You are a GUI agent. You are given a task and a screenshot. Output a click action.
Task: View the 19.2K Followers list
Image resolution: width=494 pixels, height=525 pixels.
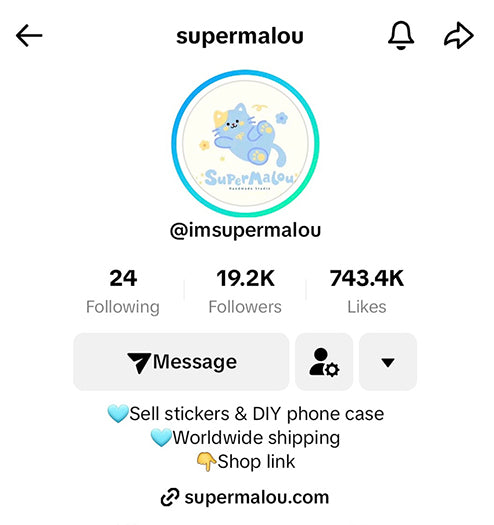coord(245,292)
